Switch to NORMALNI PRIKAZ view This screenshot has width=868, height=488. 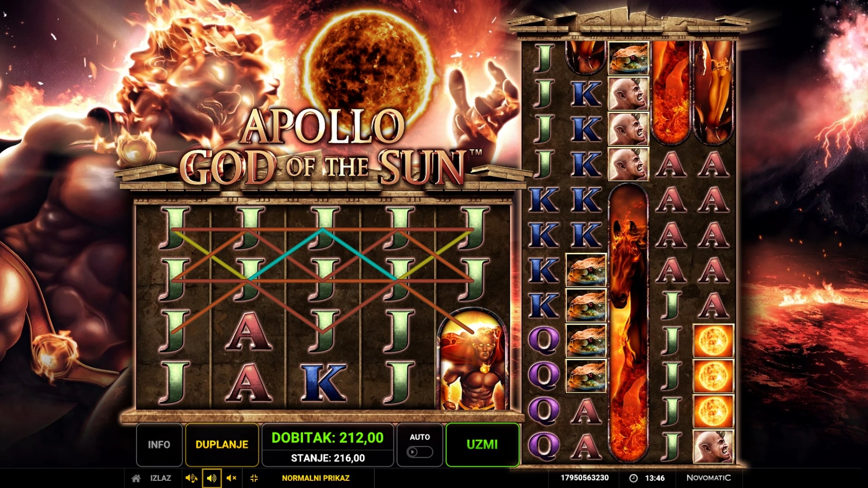pyautogui.click(x=315, y=478)
